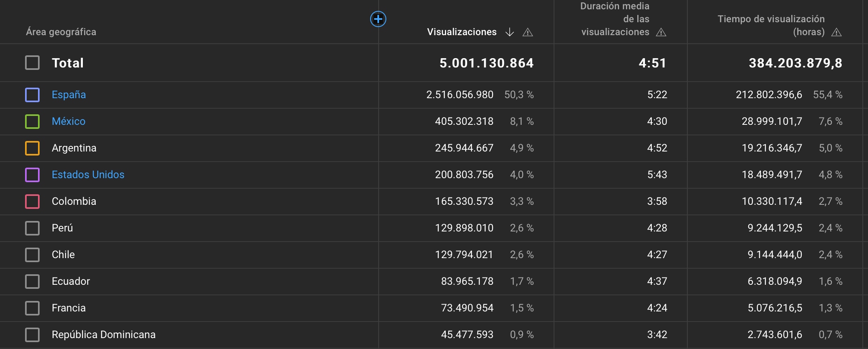Image resolution: width=868 pixels, height=349 pixels.
Task: Select the Chile row checkbox
Action: pos(32,255)
